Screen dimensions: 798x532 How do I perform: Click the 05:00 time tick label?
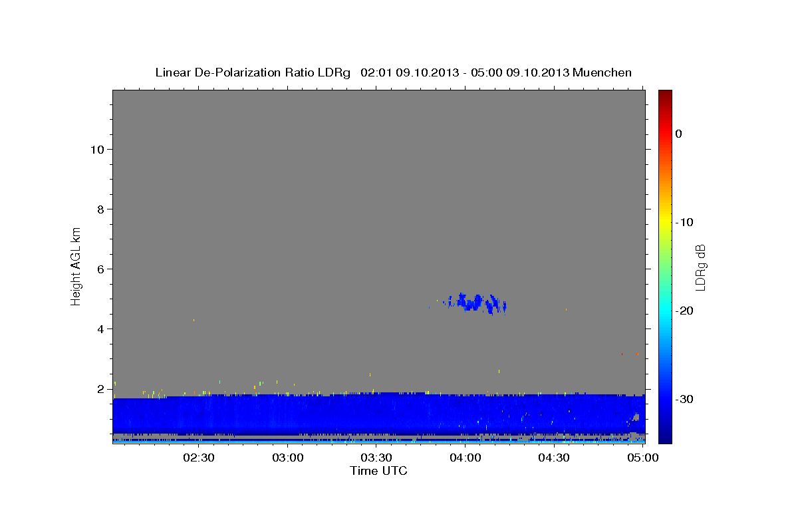[642, 458]
